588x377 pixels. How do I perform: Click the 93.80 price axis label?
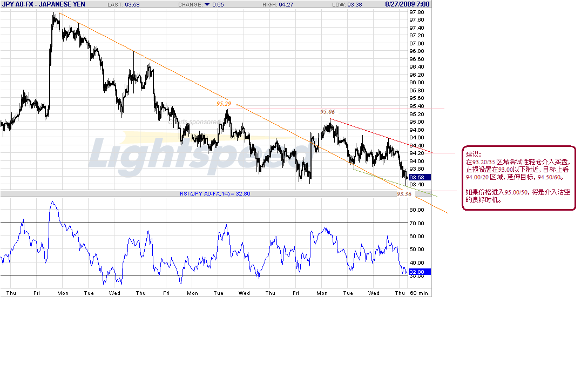(417, 169)
